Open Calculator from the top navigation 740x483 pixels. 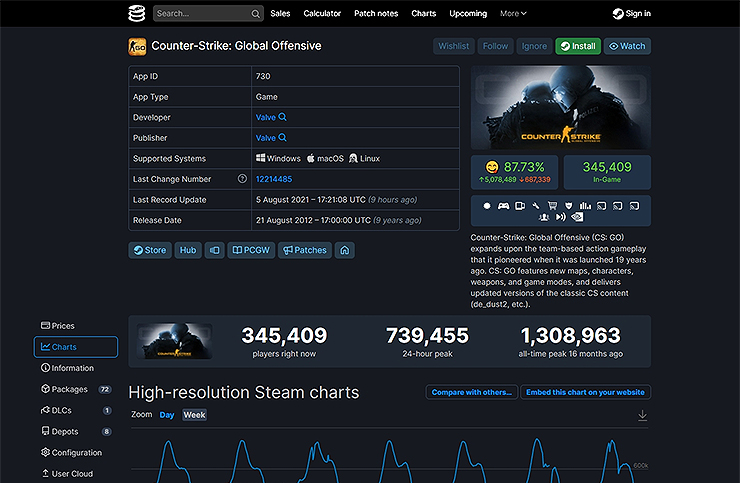point(322,14)
